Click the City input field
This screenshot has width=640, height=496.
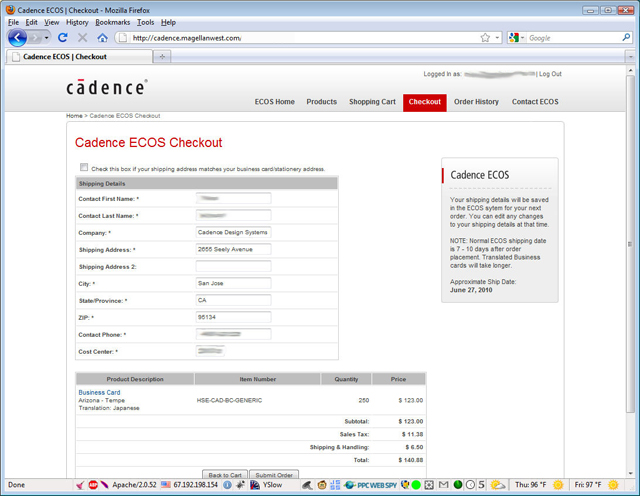(x=233, y=283)
